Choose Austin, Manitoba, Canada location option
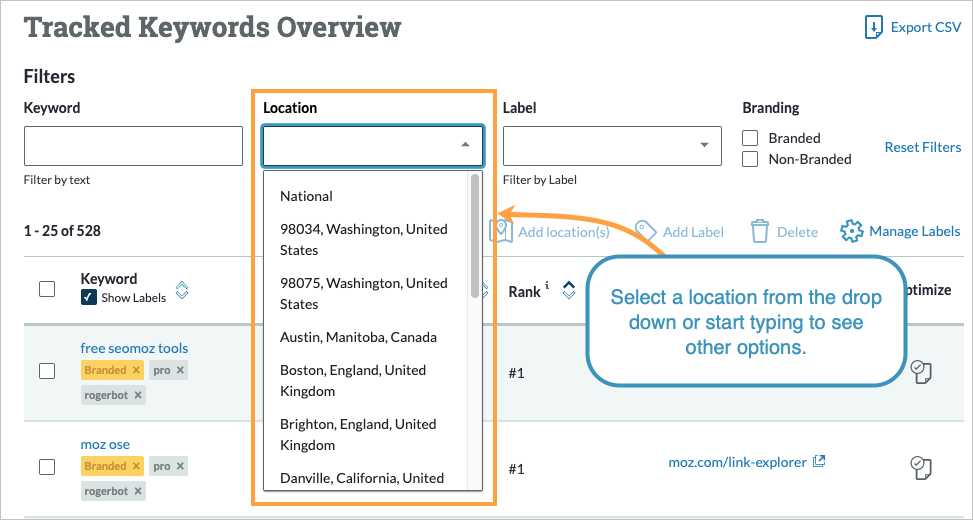This screenshot has height=520, width=973. [x=358, y=337]
